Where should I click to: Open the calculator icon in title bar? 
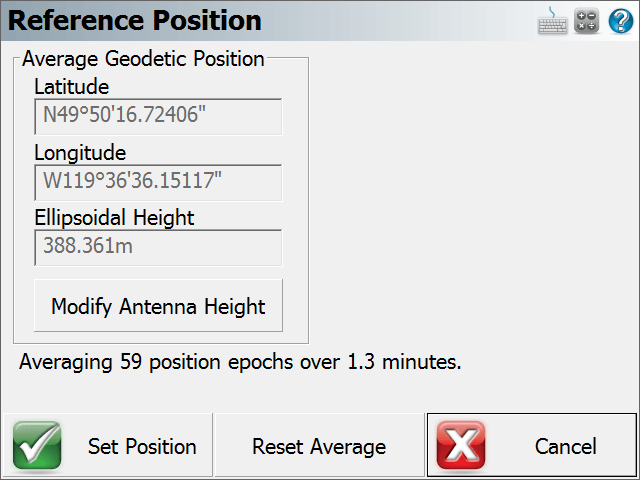(587, 21)
